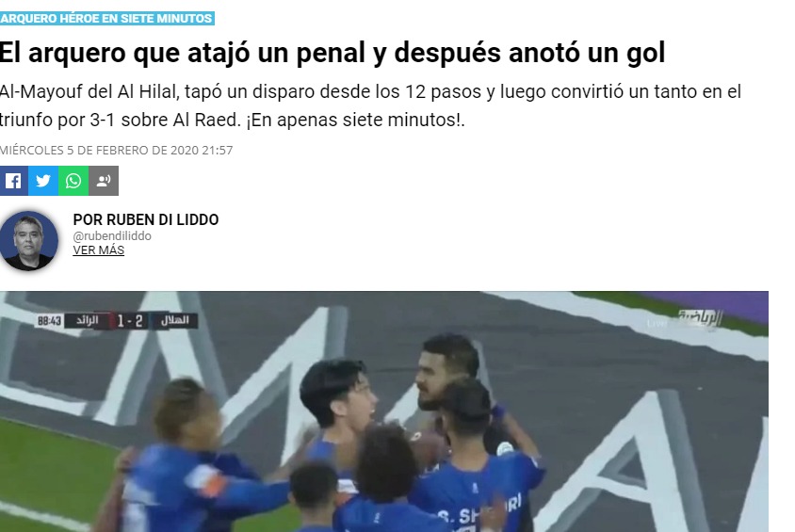Click the Al-Mayouf summary paragraph
795x532 pixels.
[370, 105]
